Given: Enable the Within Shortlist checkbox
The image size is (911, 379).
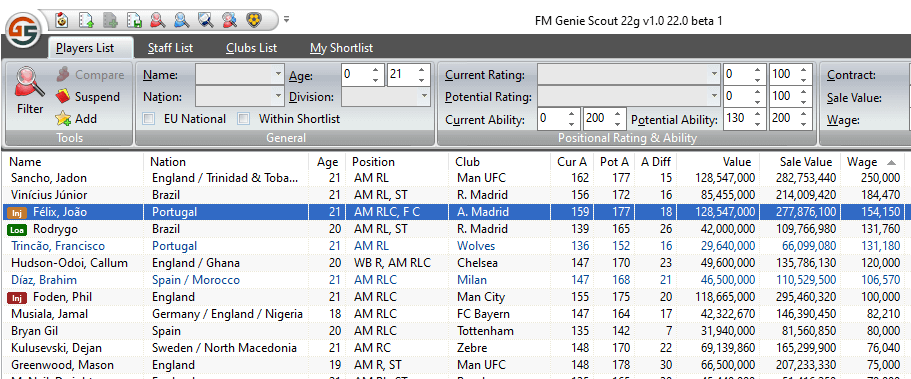Looking at the screenshot, I should pyautogui.click(x=244, y=119).
